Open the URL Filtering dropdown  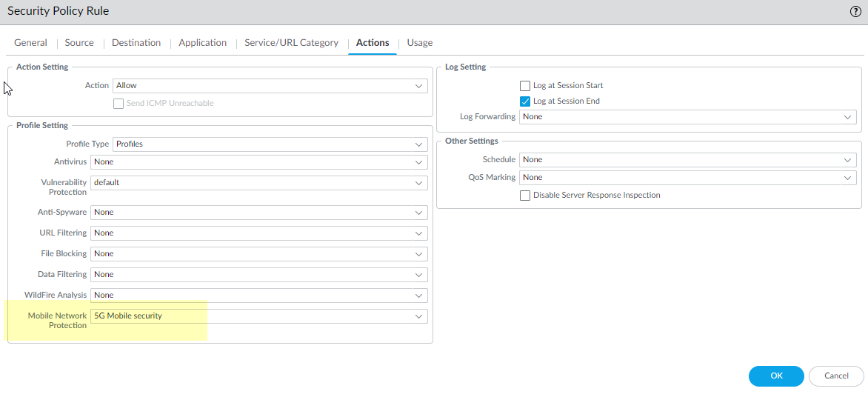tap(258, 233)
